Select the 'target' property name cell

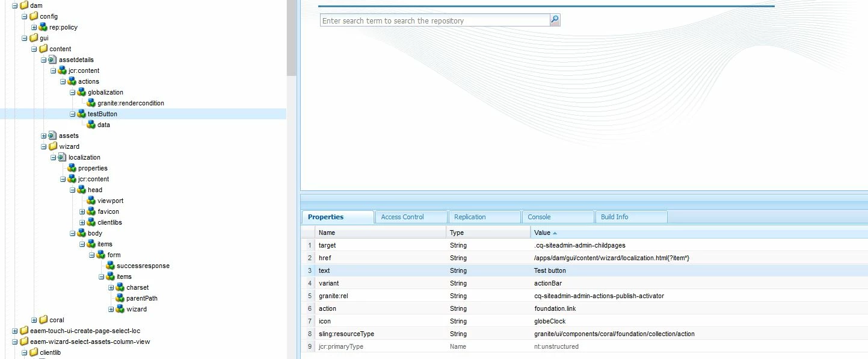point(381,245)
